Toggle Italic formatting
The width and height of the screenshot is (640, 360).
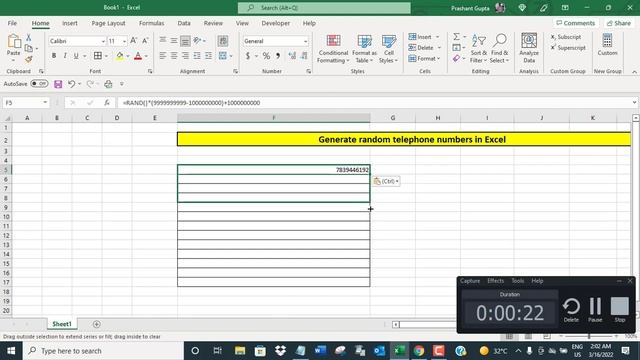(65, 56)
